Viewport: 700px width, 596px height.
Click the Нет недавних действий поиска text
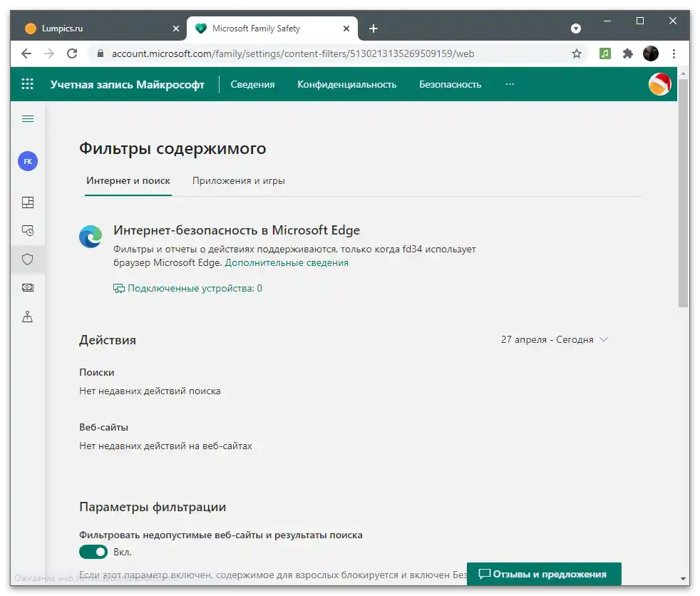click(150, 391)
